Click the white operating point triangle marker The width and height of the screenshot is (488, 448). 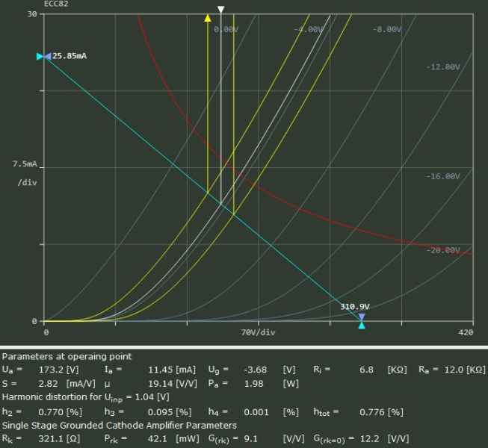click(x=220, y=10)
